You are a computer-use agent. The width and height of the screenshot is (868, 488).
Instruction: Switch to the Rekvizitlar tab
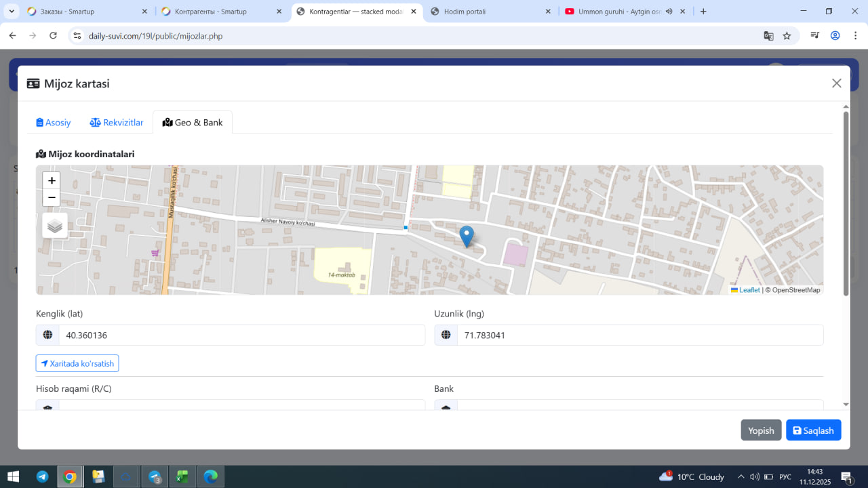pos(117,123)
